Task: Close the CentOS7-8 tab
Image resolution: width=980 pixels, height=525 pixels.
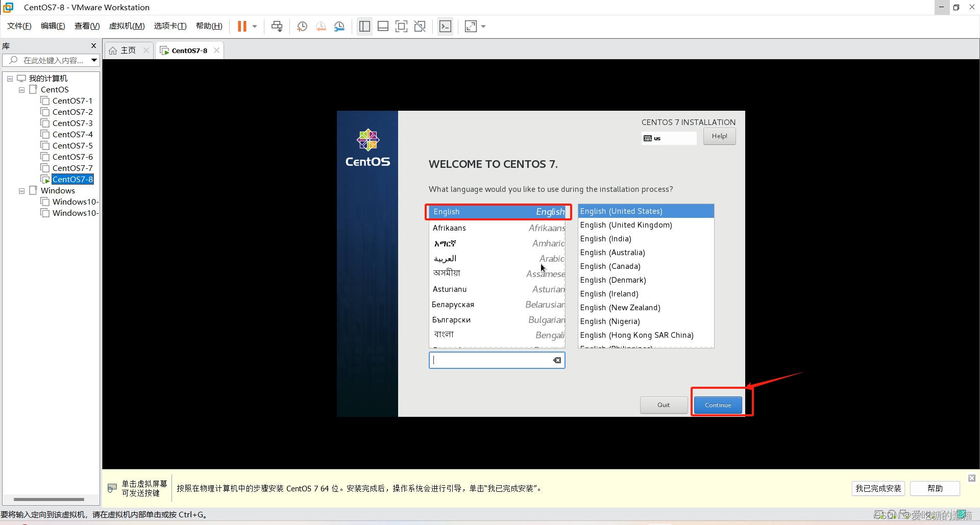Action: (x=217, y=50)
